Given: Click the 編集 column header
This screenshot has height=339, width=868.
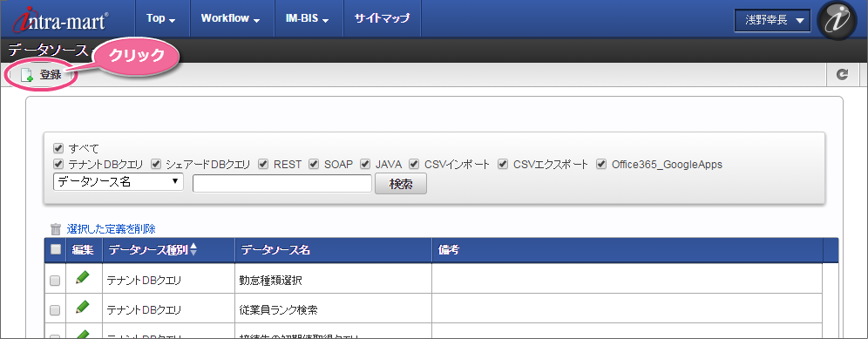Looking at the screenshot, I should click(x=85, y=250).
